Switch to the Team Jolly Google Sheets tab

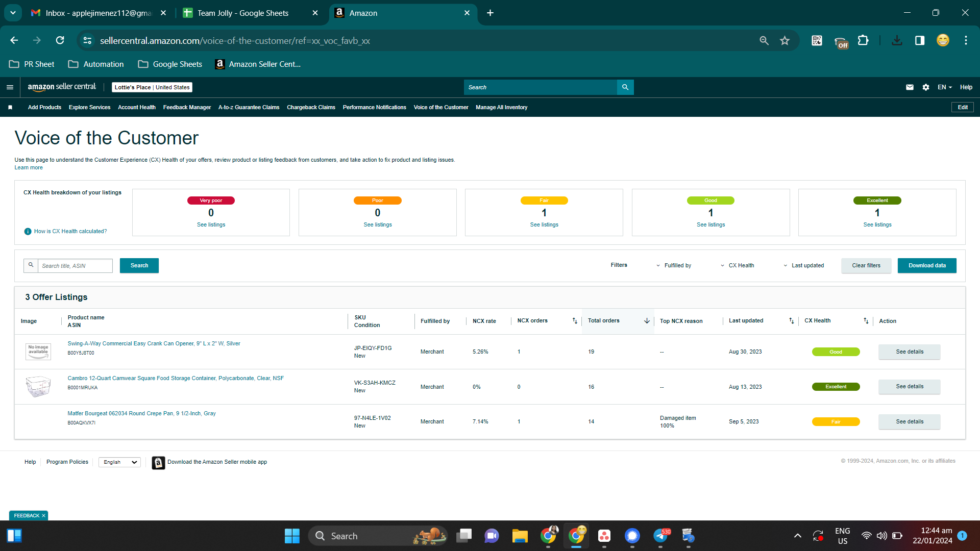pyautogui.click(x=243, y=13)
